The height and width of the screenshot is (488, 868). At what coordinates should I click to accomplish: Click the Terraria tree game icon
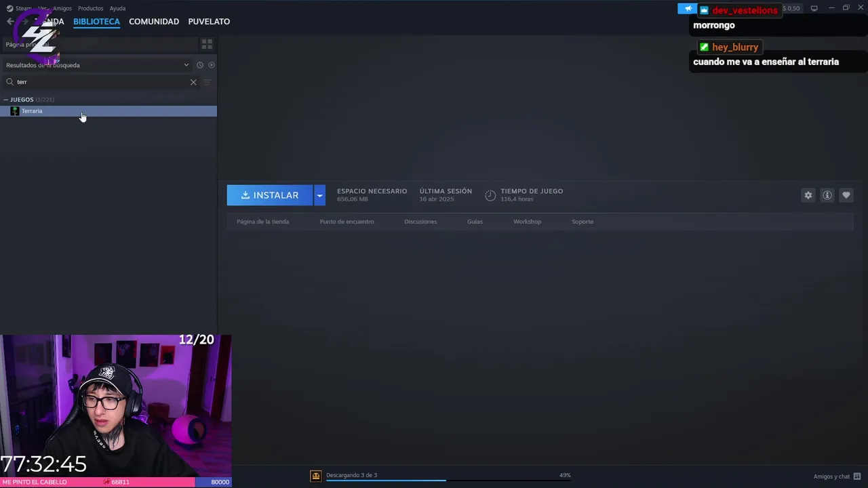tap(15, 111)
